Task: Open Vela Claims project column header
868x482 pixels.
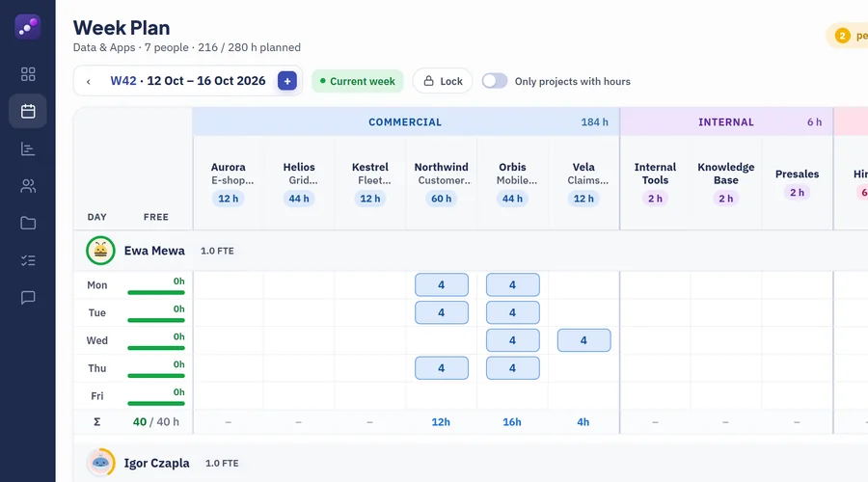Action: click(583, 182)
